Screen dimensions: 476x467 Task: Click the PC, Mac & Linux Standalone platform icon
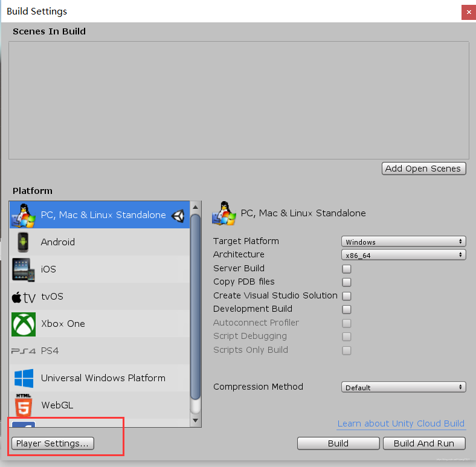coord(24,215)
